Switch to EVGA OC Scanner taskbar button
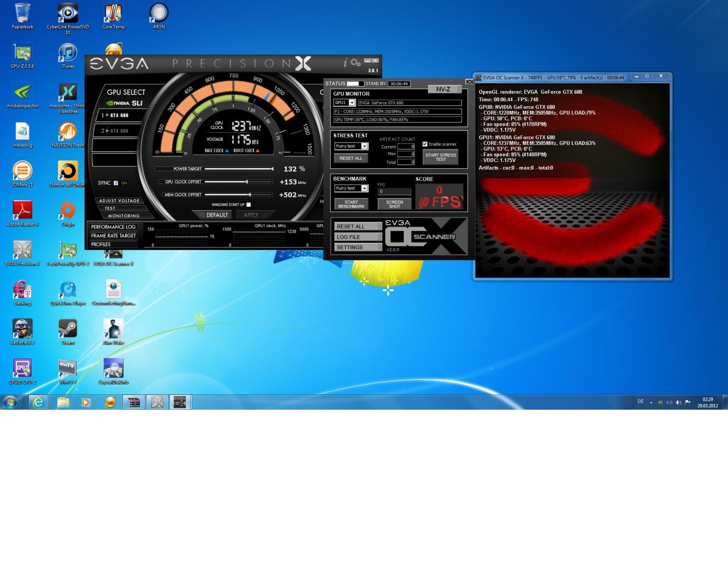 (x=180, y=402)
